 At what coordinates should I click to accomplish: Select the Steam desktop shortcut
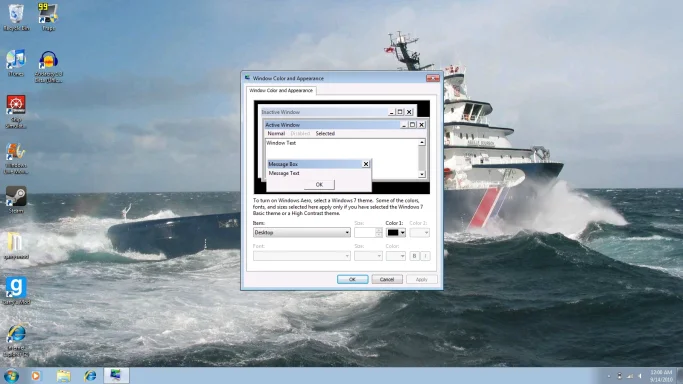point(16,200)
